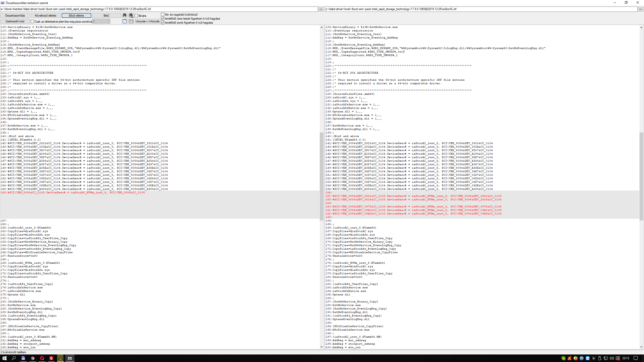The image size is (644, 362).
Task: Go to Következő eltérés
Action: pos(46,16)
